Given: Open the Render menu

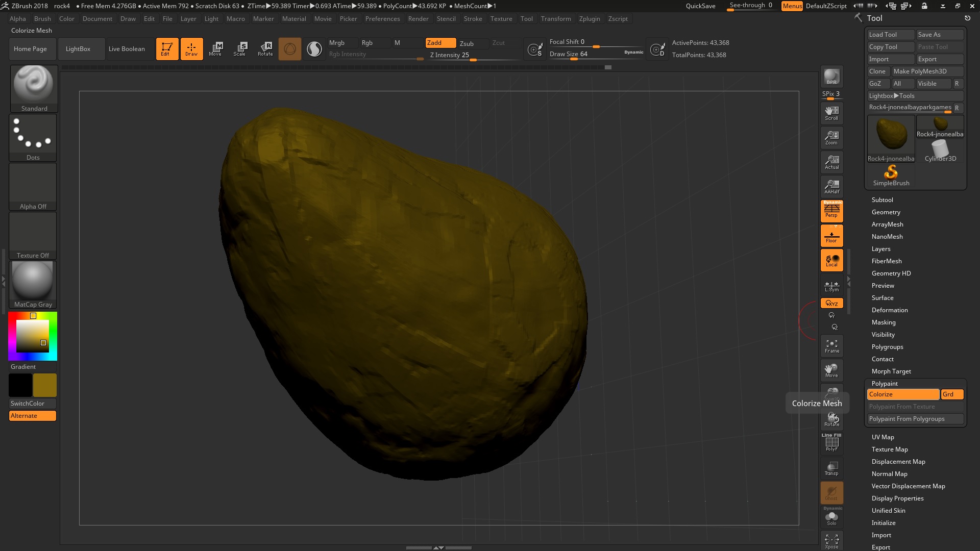Looking at the screenshot, I should (x=418, y=19).
